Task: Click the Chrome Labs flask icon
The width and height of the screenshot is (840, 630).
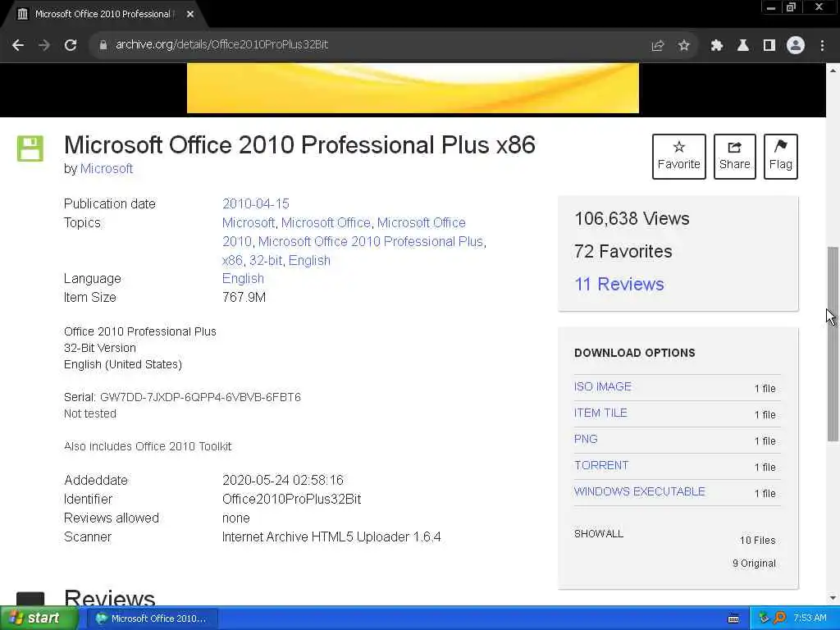Action: coord(742,46)
